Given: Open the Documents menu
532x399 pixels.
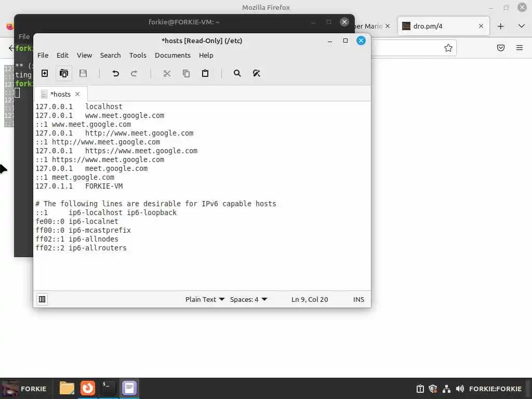Looking at the screenshot, I should [x=172, y=55].
